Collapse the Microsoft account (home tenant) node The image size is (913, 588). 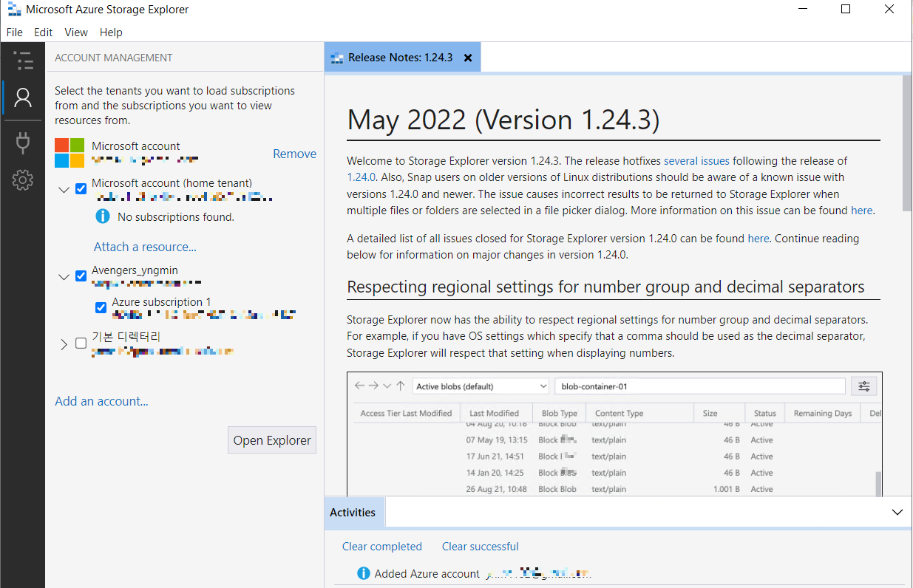pyautogui.click(x=64, y=190)
